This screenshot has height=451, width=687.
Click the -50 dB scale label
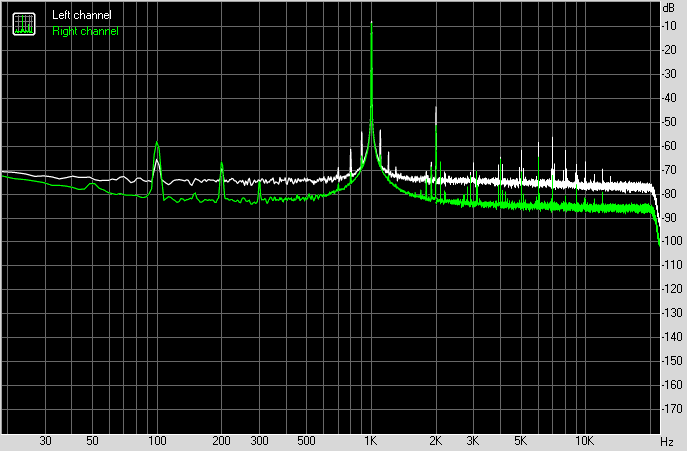(669, 121)
